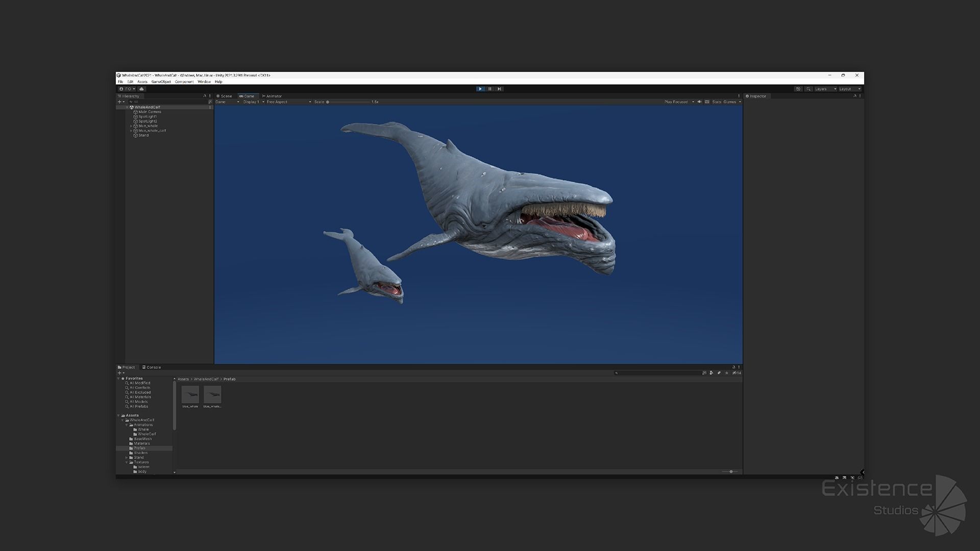The width and height of the screenshot is (980, 551).
Task: Open the cloud services icon
Action: (x=142, y=89)
